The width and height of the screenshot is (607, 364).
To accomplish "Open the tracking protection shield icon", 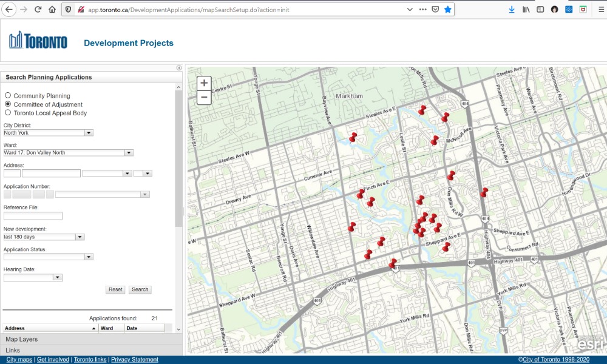I will point(68,10).
